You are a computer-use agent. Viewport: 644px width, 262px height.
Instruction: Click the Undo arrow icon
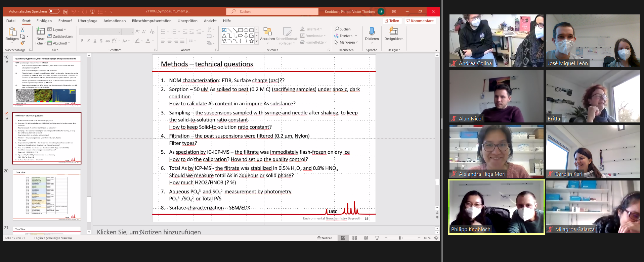(x=74, y=12)
